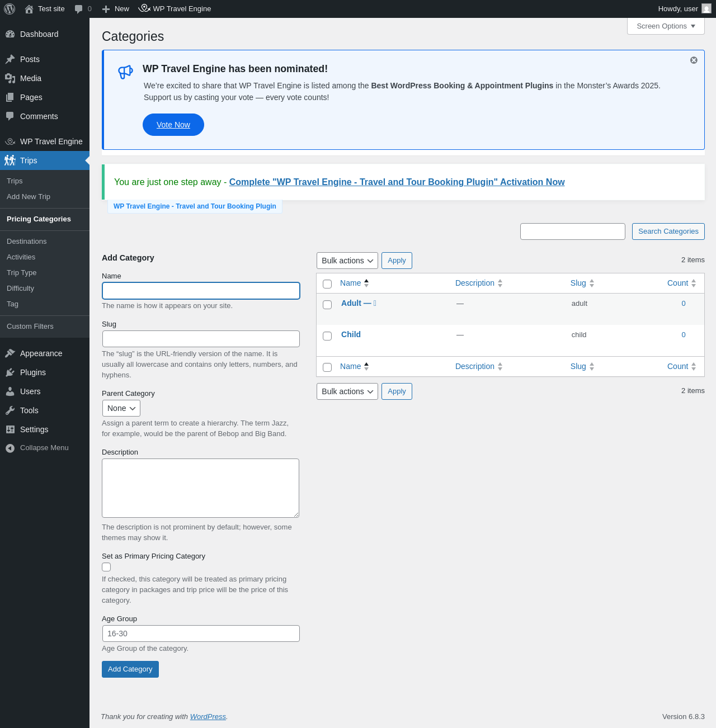Click footer Name sort arrows
716x728 pixels.
coord(366,367)
